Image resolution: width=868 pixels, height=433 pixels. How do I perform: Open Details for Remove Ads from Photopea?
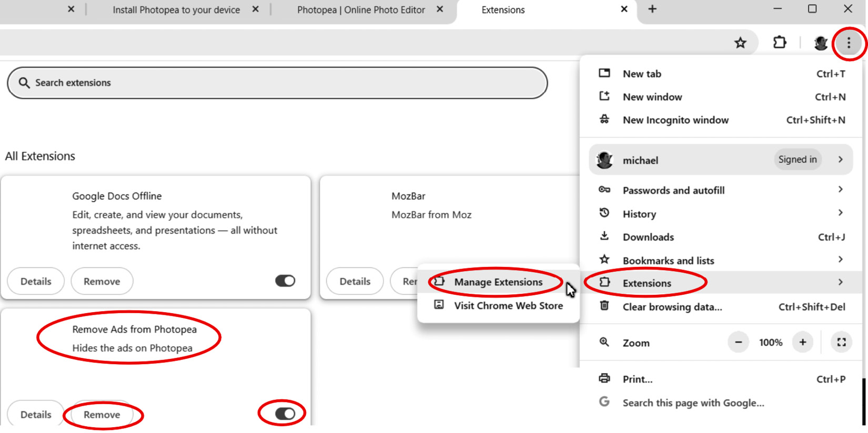point(36,415)
